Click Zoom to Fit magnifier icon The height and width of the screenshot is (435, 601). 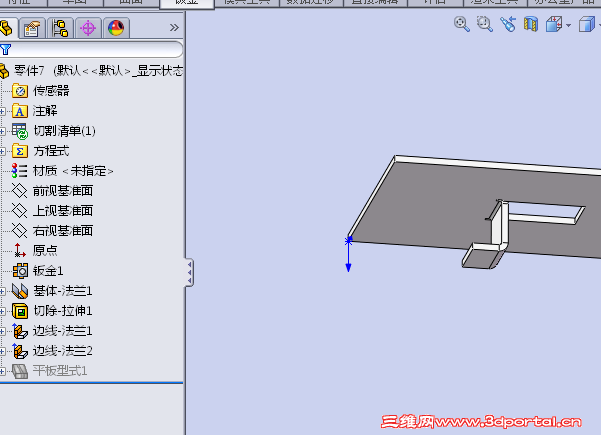point(462,25)
